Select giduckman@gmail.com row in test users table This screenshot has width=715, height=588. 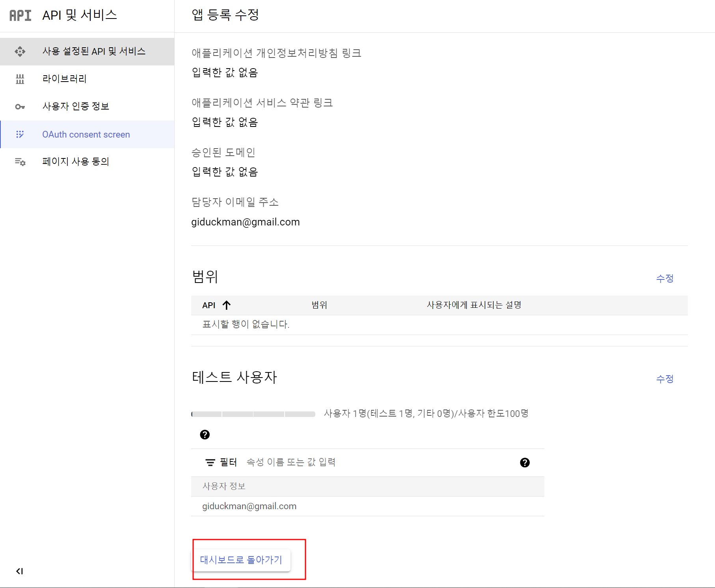tap(368, 506)
